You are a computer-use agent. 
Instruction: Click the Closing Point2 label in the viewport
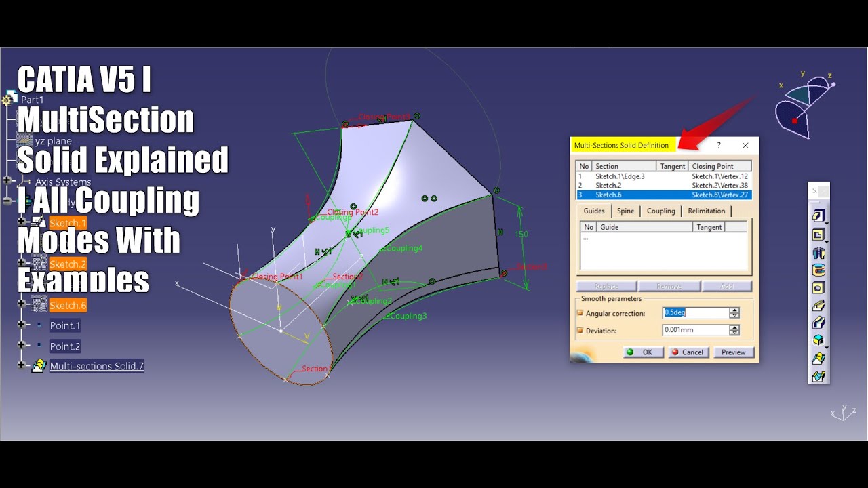[x=353, y=213]
